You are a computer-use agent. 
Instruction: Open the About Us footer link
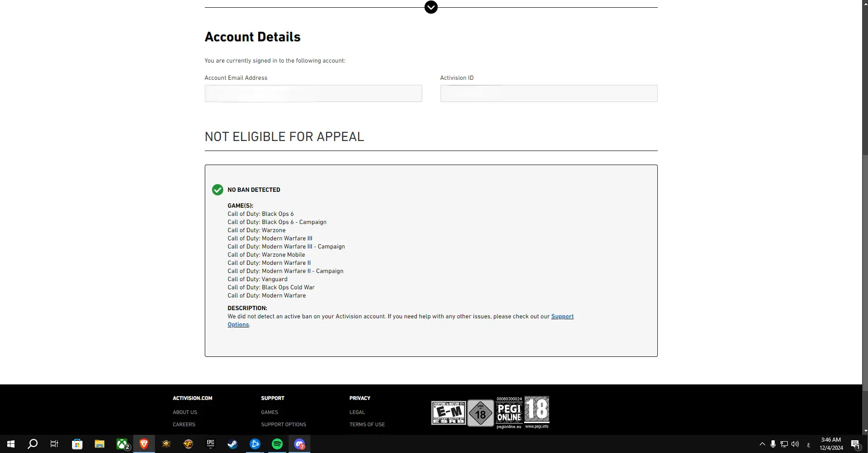(x=185, y=412)
